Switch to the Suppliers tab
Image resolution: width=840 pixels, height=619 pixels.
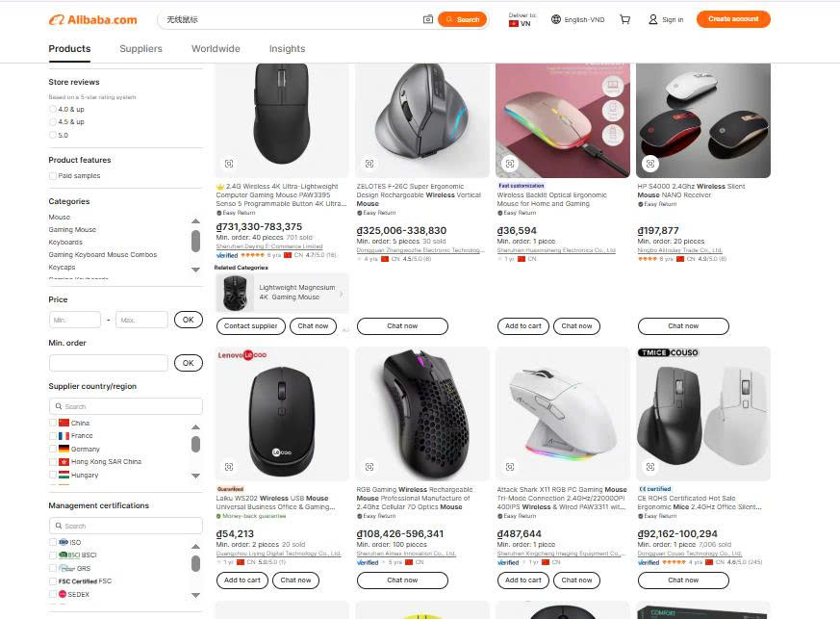pyautogui.click(x=140, y=49)
